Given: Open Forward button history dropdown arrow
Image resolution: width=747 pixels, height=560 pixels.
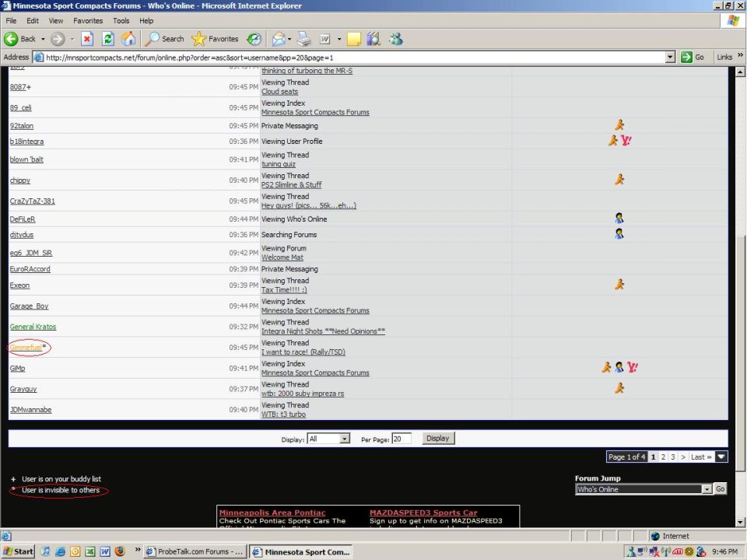Looking at the screenshot, I should click(x=72, y=39).
